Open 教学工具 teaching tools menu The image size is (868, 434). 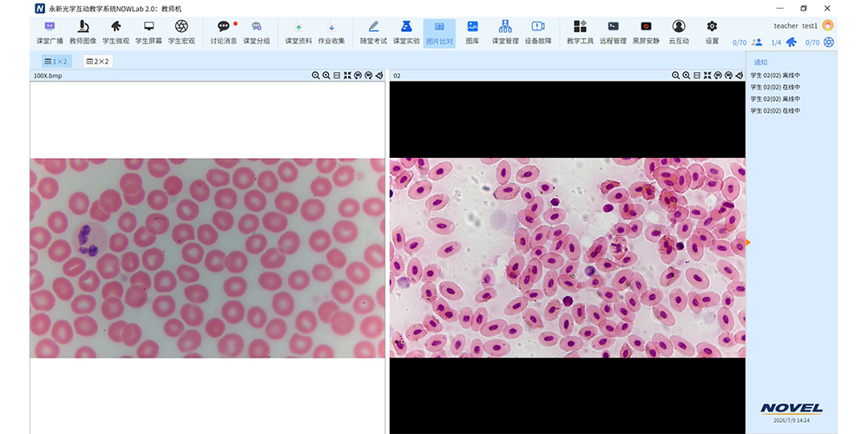580,33
